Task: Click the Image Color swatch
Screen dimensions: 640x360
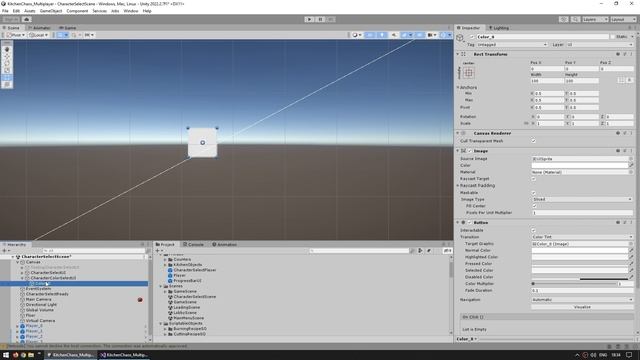Action: (x=580, y=165)
